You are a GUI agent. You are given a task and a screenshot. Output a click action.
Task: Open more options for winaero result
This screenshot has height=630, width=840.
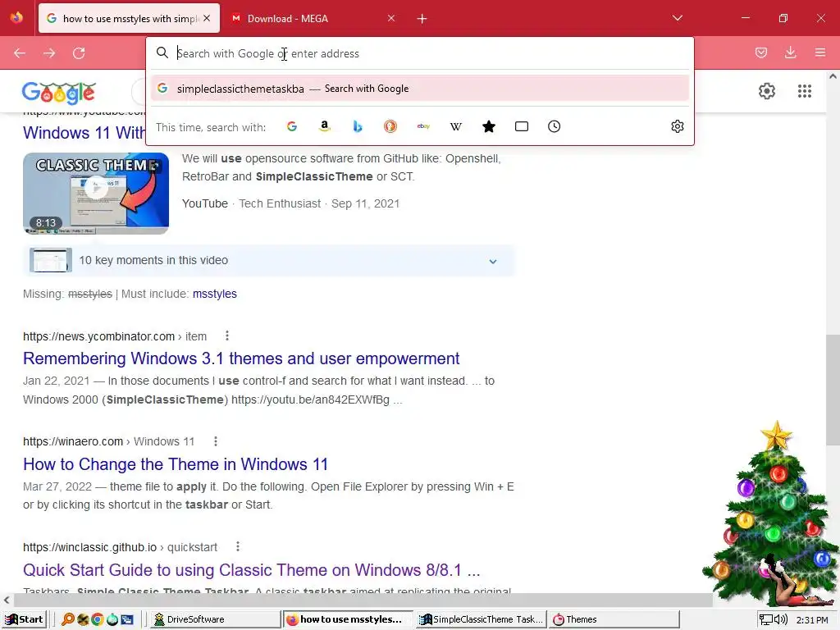coord(216,441)
